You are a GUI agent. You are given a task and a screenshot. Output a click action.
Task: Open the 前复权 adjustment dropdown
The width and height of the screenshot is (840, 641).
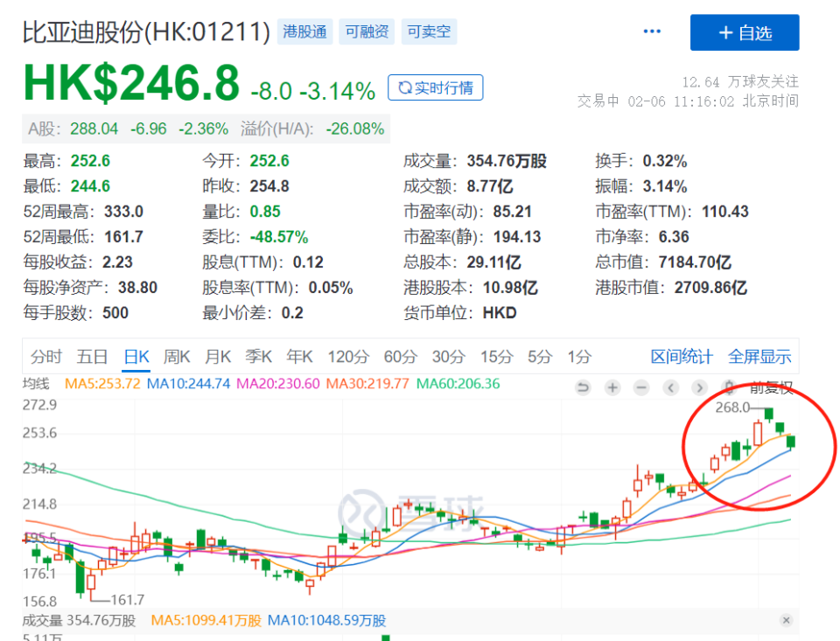(772, 387)
